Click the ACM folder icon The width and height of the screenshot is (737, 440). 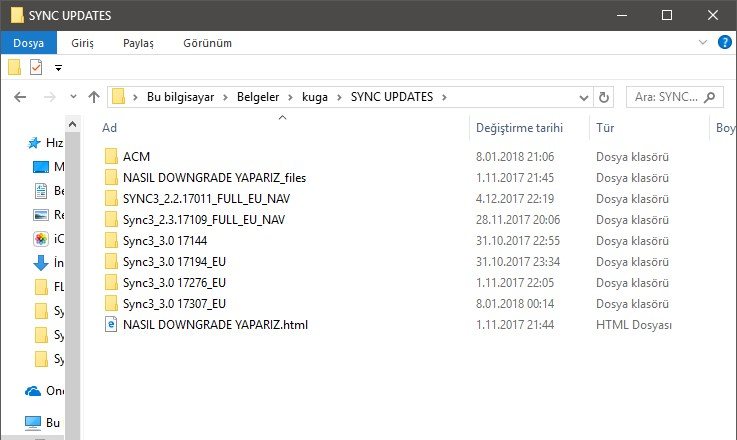[x=111, y=156]
